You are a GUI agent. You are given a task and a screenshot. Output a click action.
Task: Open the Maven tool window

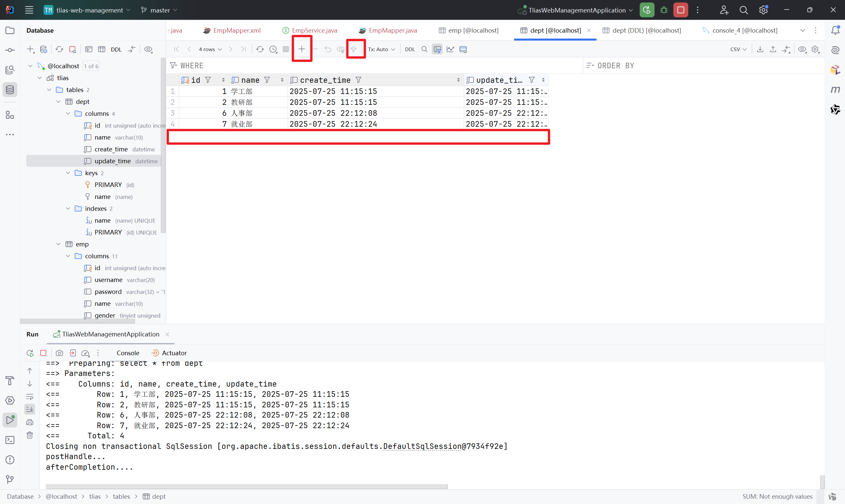click(x=835, y=90)
